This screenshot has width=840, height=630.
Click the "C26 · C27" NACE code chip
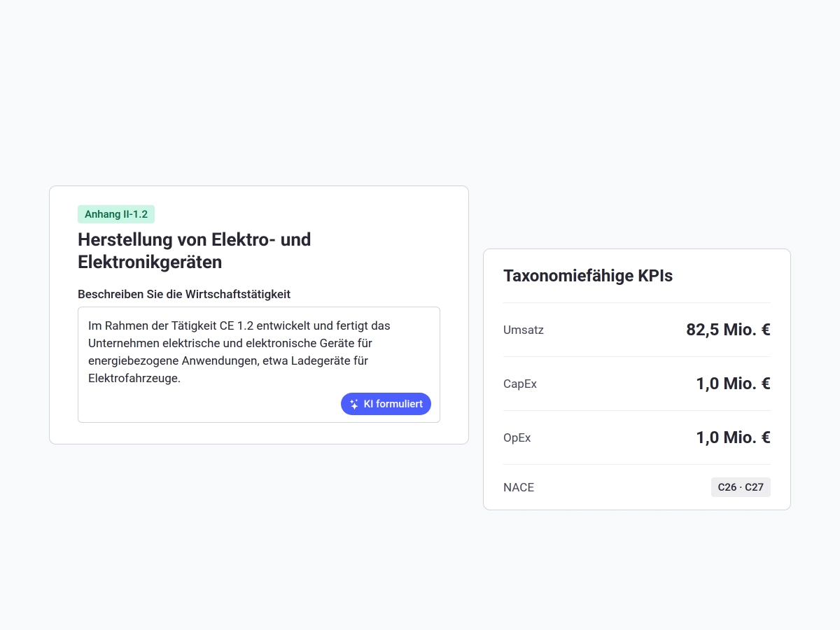(741, 487)
